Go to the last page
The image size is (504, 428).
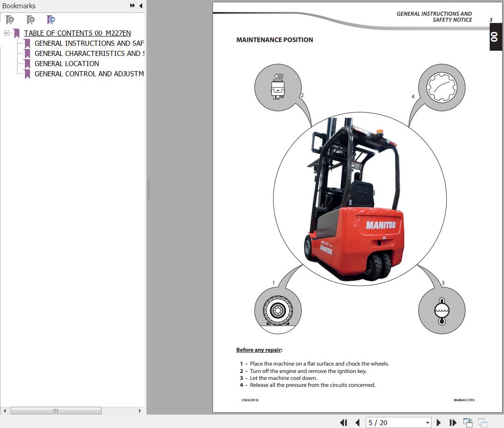coord(453,422)
